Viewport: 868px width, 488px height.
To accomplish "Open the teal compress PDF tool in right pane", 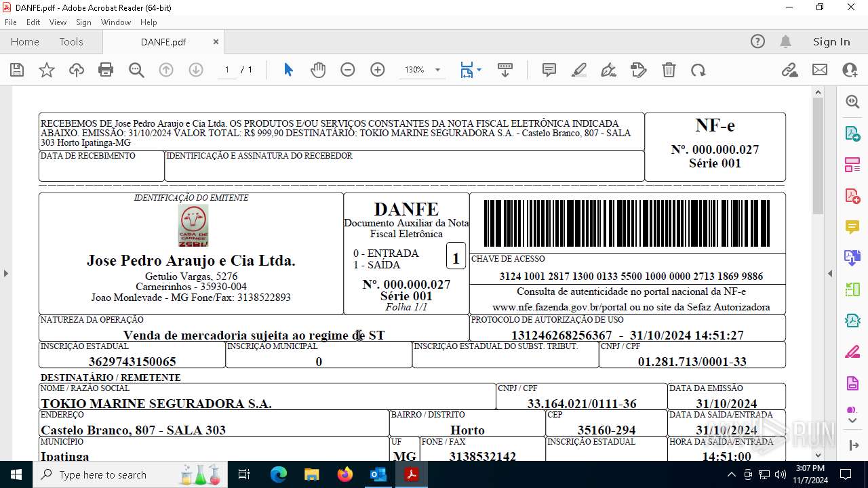I will click(852, 321).
